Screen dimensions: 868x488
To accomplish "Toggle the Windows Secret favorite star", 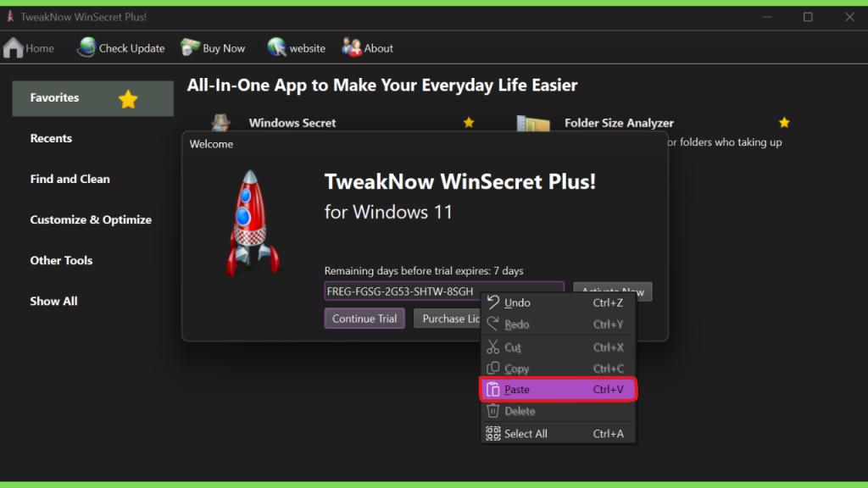I will [469, 122].
